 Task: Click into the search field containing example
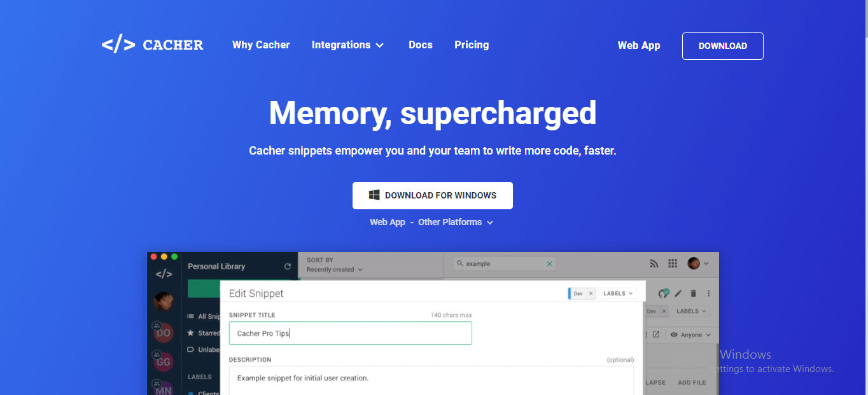pyautogui.click(x=504, y=263)
